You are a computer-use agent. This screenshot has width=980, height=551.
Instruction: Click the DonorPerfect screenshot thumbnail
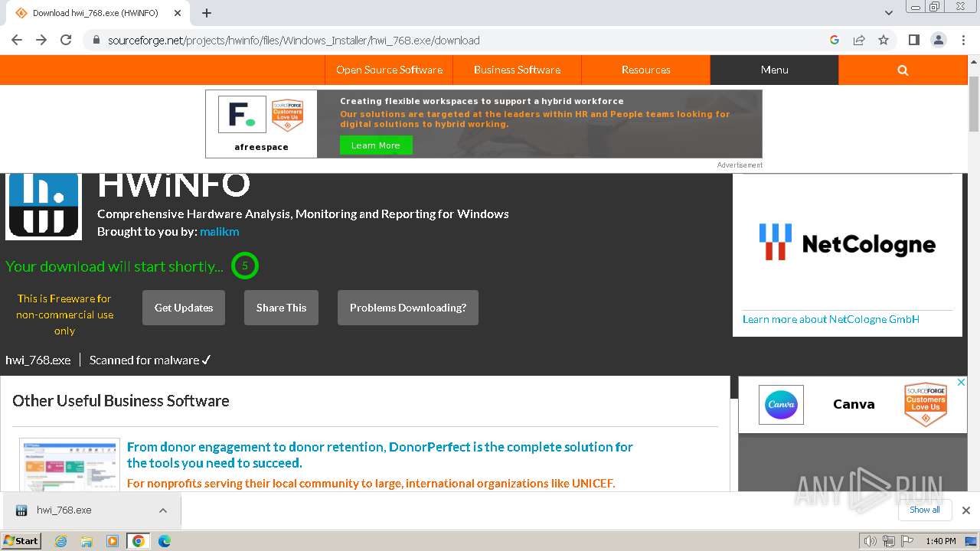[x=70, y=465]
